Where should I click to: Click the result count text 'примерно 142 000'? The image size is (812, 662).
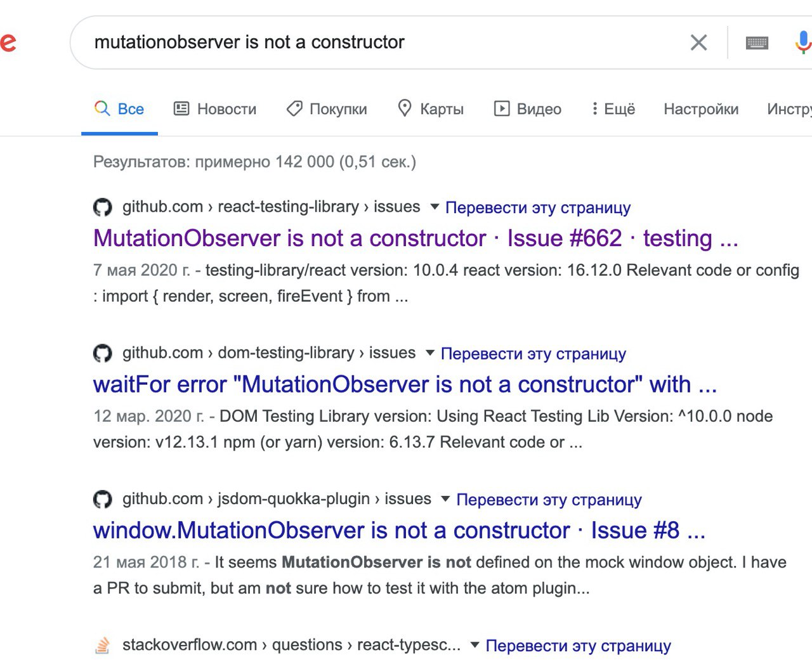(265, 162)
